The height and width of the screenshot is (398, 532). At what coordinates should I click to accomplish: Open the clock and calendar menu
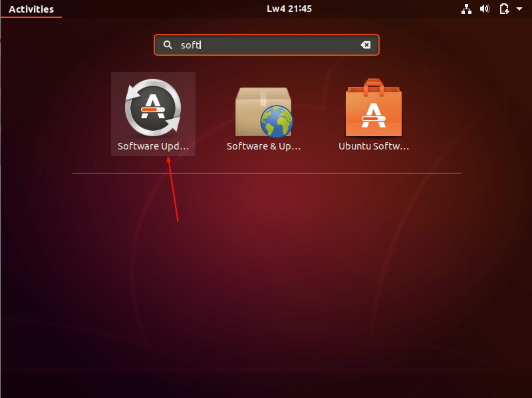[289, 9]
